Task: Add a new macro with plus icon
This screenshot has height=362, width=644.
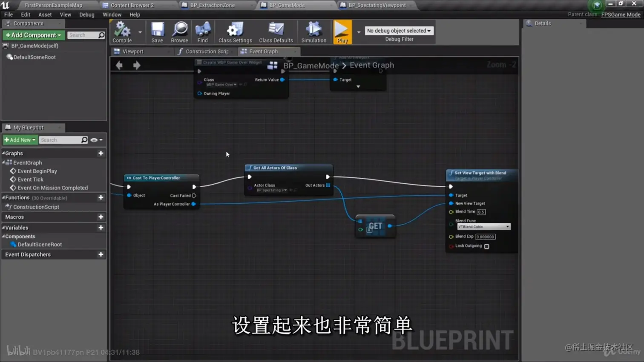Action: tap(101, 217)
